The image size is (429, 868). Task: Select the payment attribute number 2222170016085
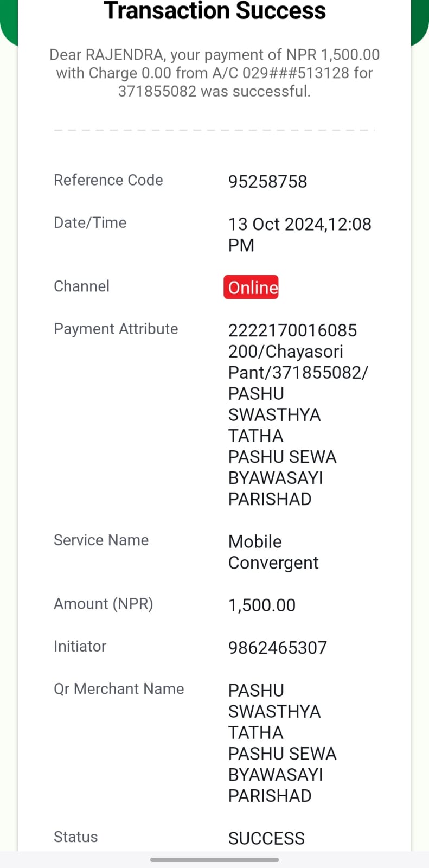[x=292, y=330]
